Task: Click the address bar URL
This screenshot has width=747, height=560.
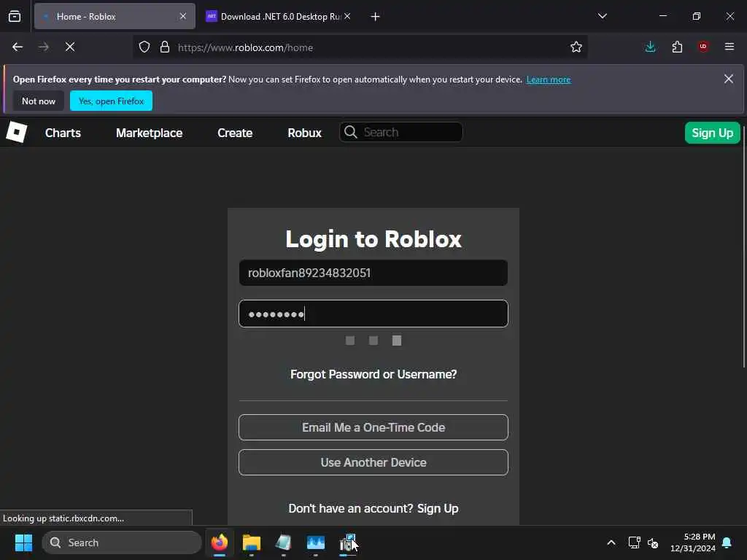Action: pos(245,47)
